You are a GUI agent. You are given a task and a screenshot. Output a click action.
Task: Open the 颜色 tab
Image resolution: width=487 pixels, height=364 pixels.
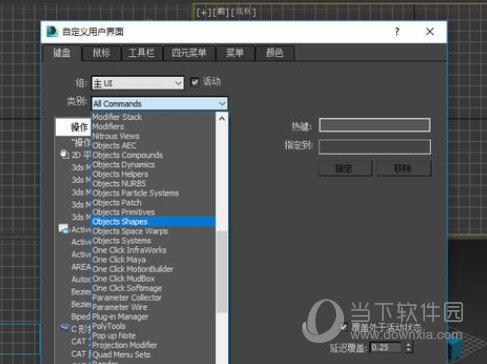click(x=275, y=53)
